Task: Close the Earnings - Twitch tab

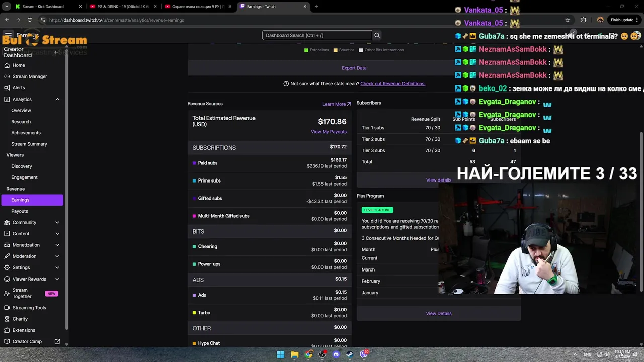Action: point(305,7)
